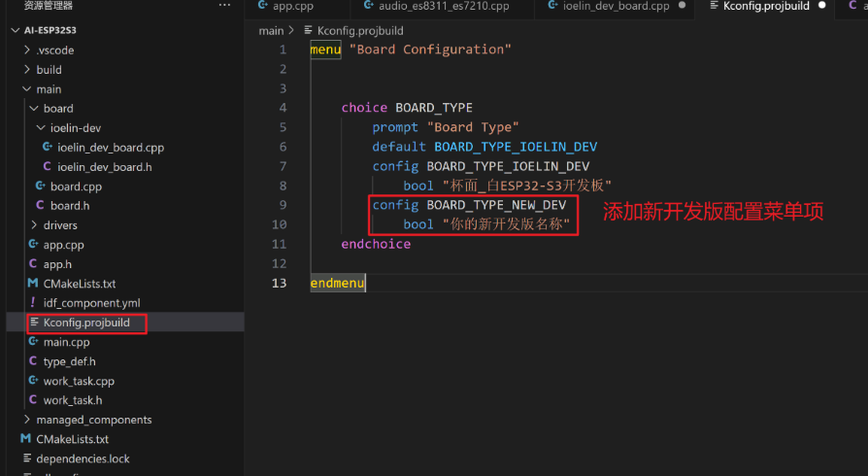Open Explorer panel more actions ellipsis
Screen dimensions: 868x476
224,6
